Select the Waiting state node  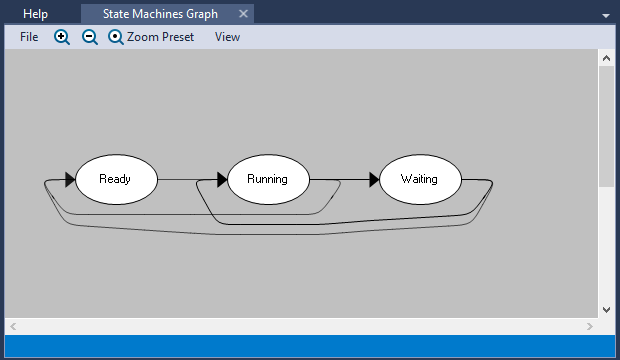[x=420, y=180]
